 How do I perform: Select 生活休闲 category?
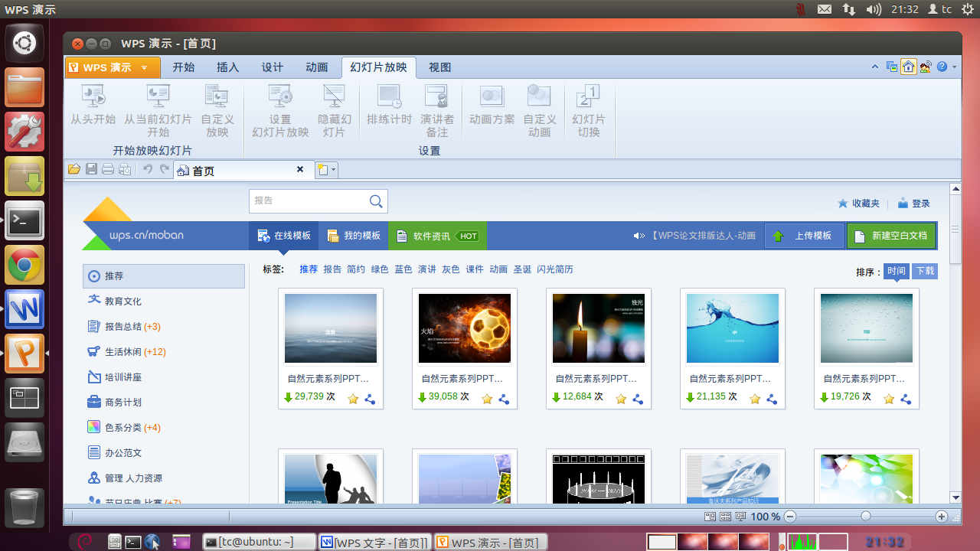pyautogui.click(x=164, y=351)
